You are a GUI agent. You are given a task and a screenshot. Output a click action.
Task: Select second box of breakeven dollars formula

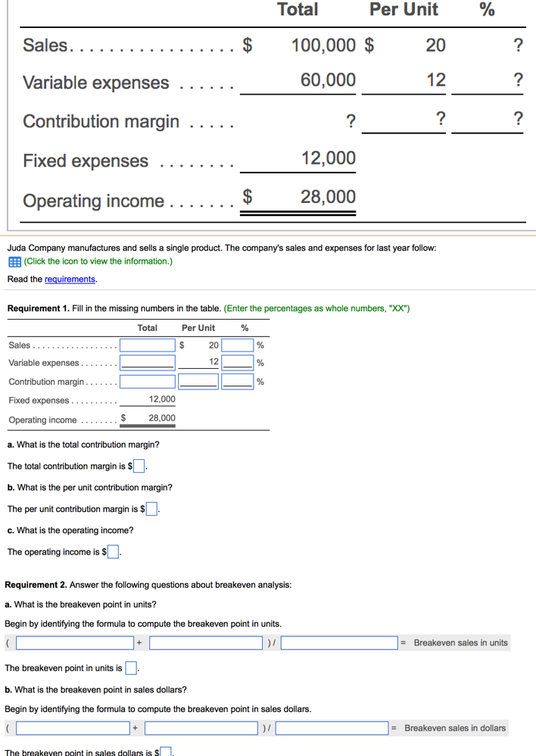[x=201, y=728]
